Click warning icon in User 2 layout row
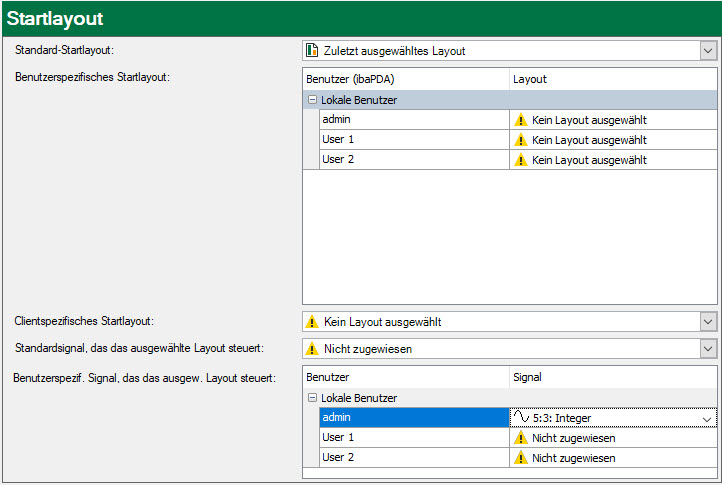This screenshot has width=722, height=485. click(x=520, y=160)
